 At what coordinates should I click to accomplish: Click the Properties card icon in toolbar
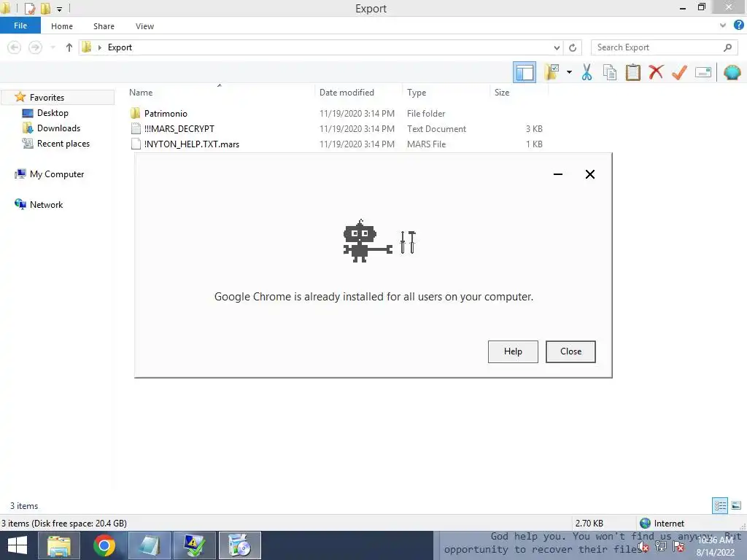(x=703, y=72)
